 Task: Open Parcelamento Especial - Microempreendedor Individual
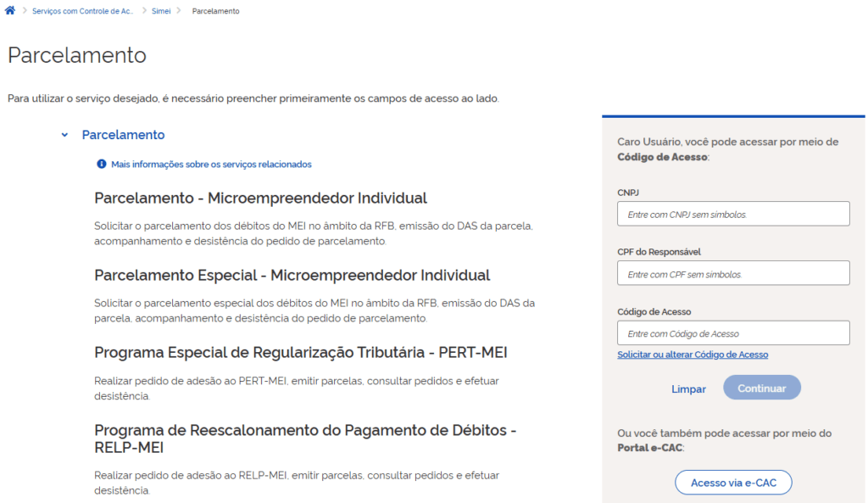pyautogui.click(x=292, y=276)
